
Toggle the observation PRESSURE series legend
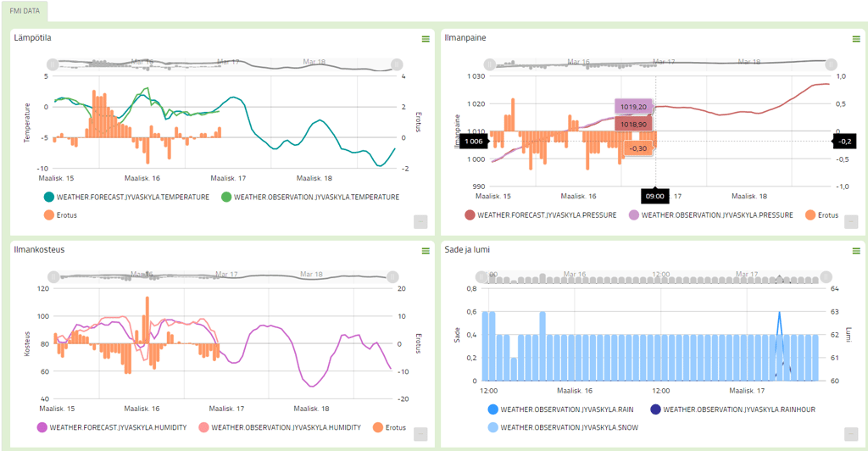(711, 215)
